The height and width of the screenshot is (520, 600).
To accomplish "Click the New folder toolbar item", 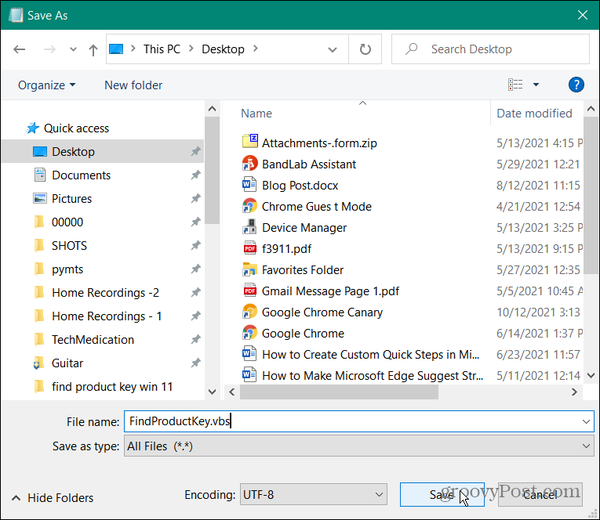I will 133,85.
